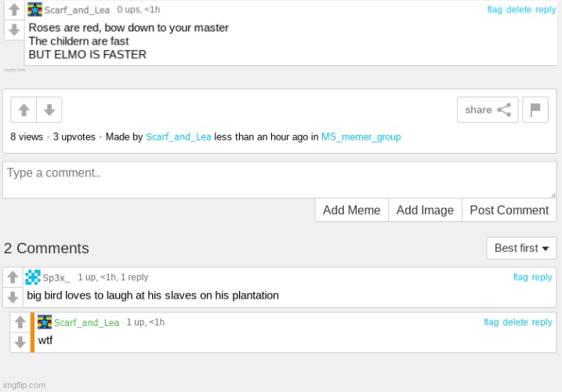Screen dimensions: 562x392
Task: Downvote the 'wtf' reply comment
Action: (x=20, y=342)
